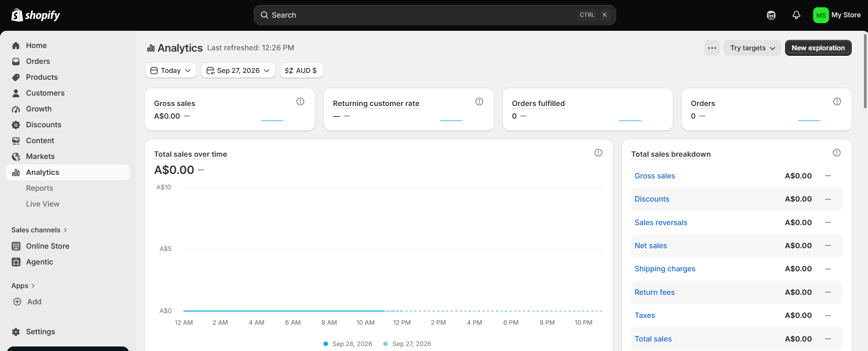Click the New exploration button

818,48
